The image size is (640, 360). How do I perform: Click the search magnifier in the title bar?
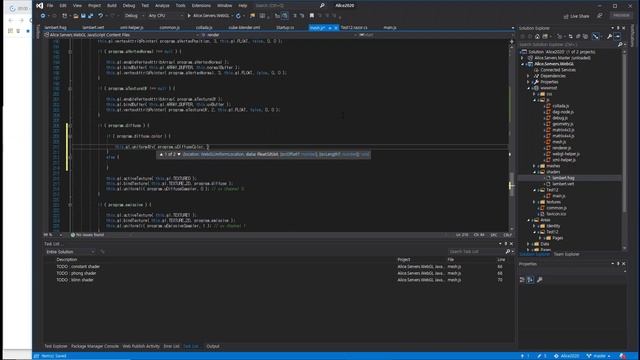[x=322, y=5]
